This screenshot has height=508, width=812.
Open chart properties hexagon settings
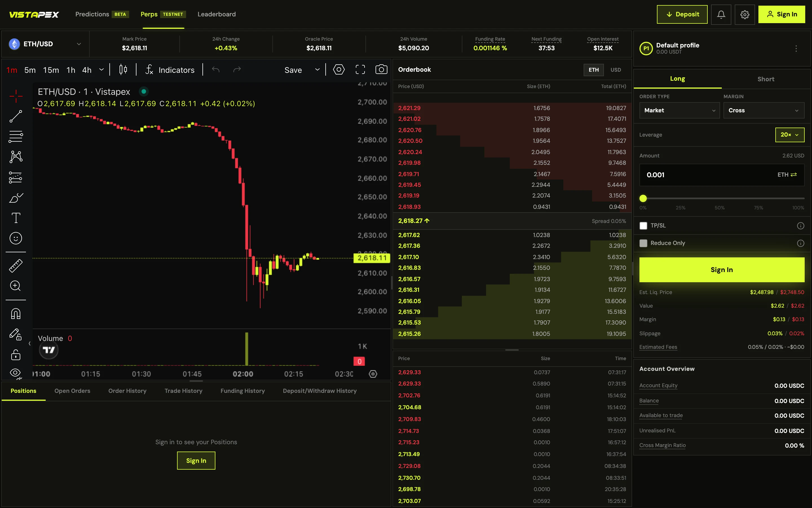[339, 69]
